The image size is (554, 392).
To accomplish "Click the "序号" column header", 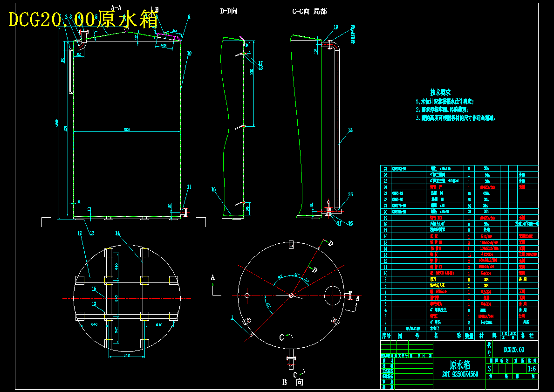I will point(386,336).
